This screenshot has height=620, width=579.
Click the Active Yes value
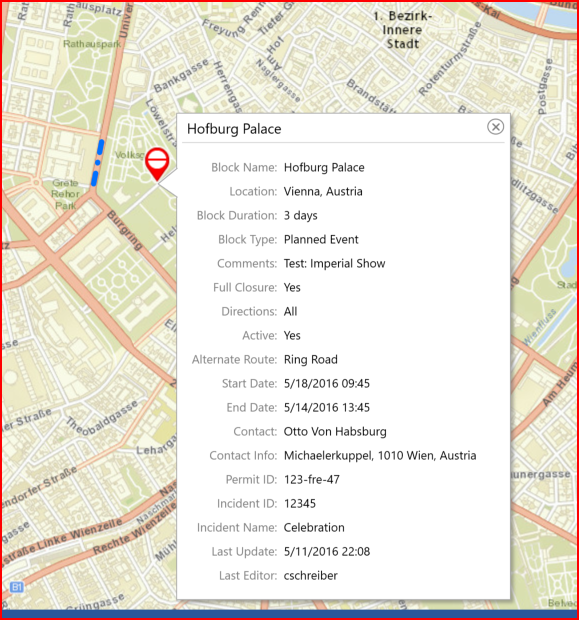click(x=292, y=335)
